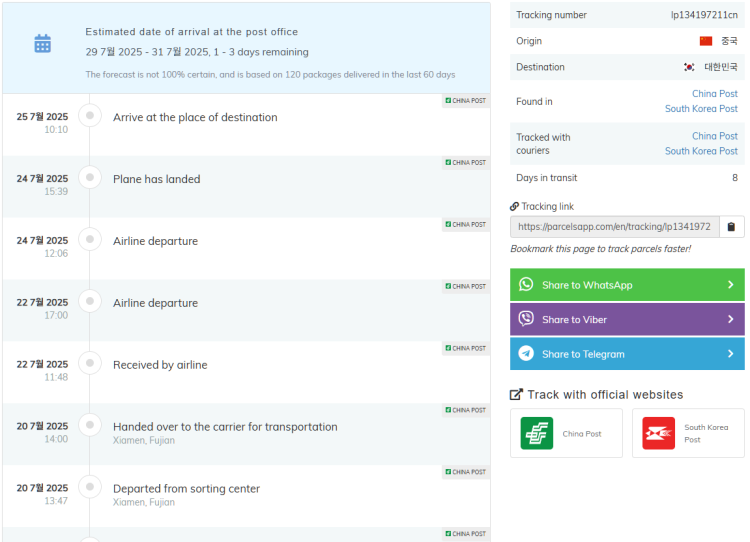Open South Korea Post link in Found in row
750x542 pixels.
click(x=701, y=109)
